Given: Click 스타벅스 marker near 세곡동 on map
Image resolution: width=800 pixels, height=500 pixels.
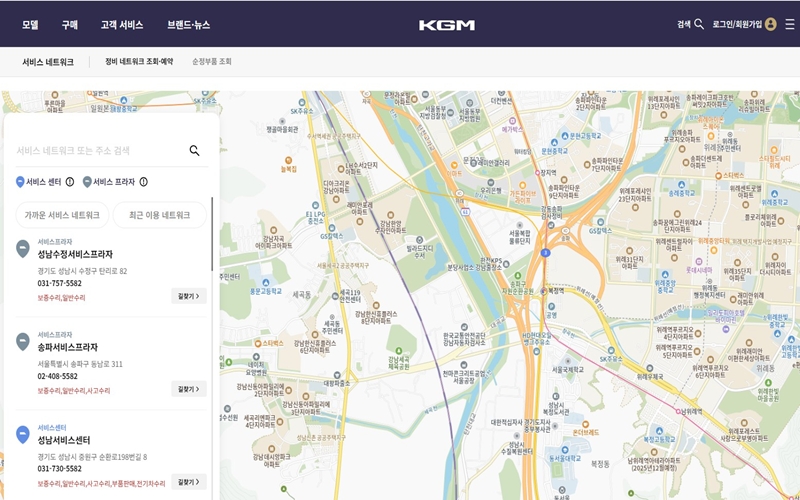Looking at the screenshot, I should [x=258, y=344].
